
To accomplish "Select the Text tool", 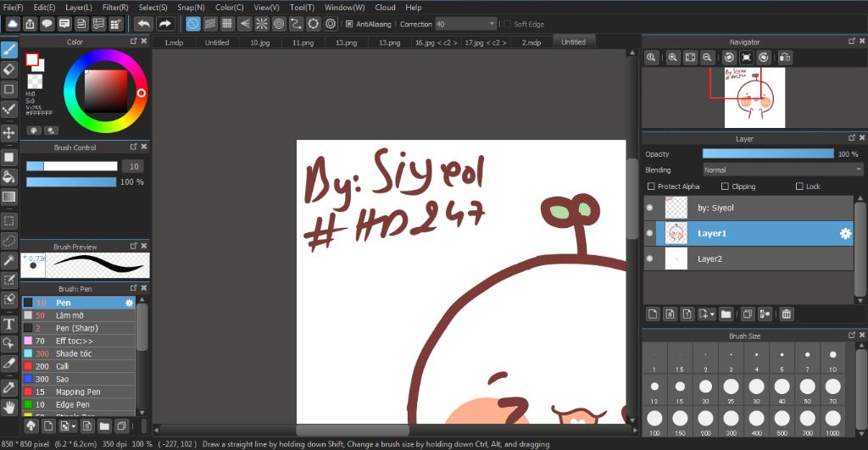I will point(8,325).
